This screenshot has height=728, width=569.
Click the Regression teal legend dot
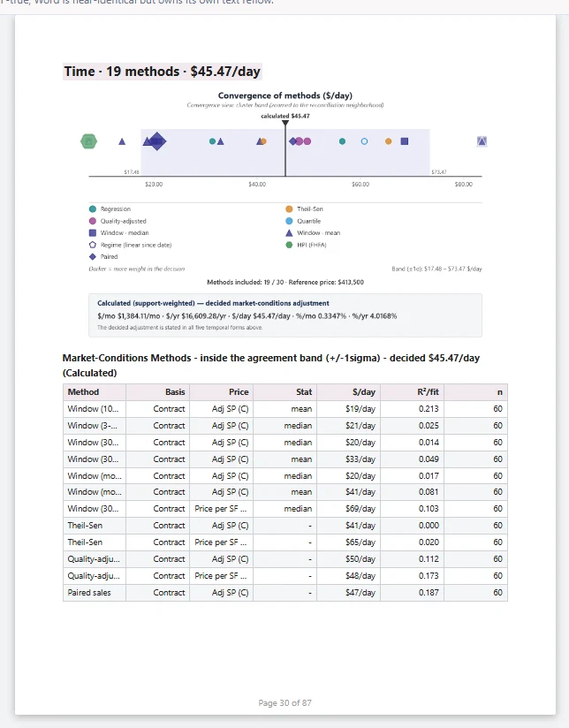93,209
